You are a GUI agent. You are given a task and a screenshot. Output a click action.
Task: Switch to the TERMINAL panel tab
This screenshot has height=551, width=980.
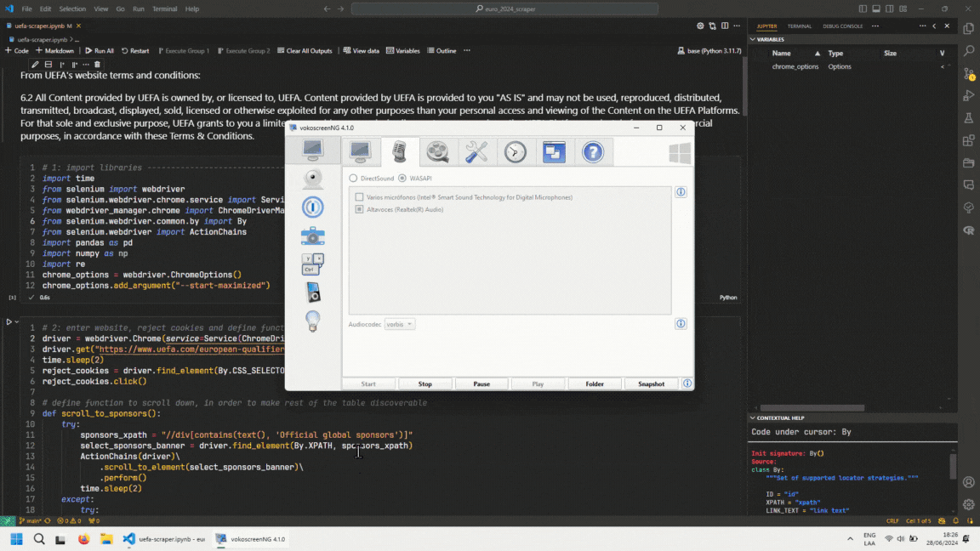(x=799, y=26)
